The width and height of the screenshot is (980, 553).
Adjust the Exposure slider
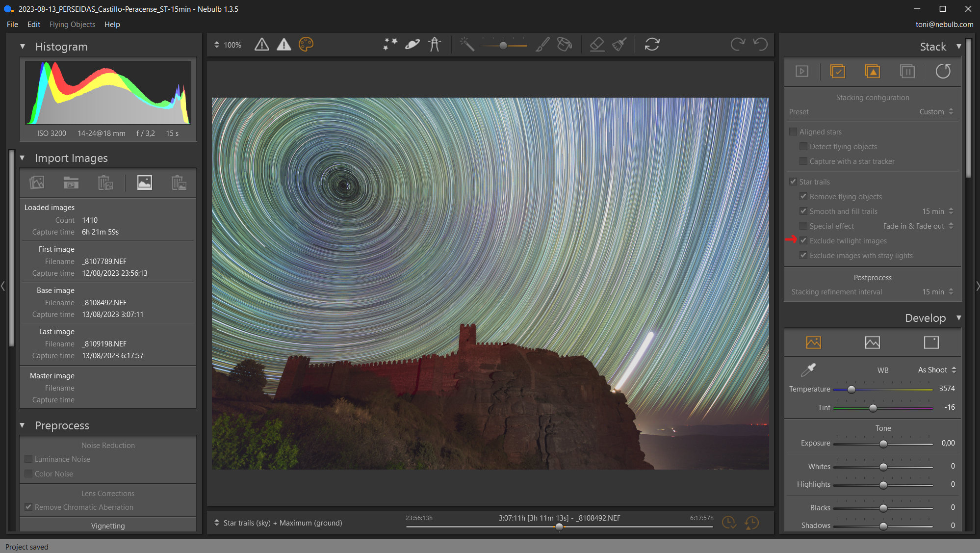click(883, 444)
